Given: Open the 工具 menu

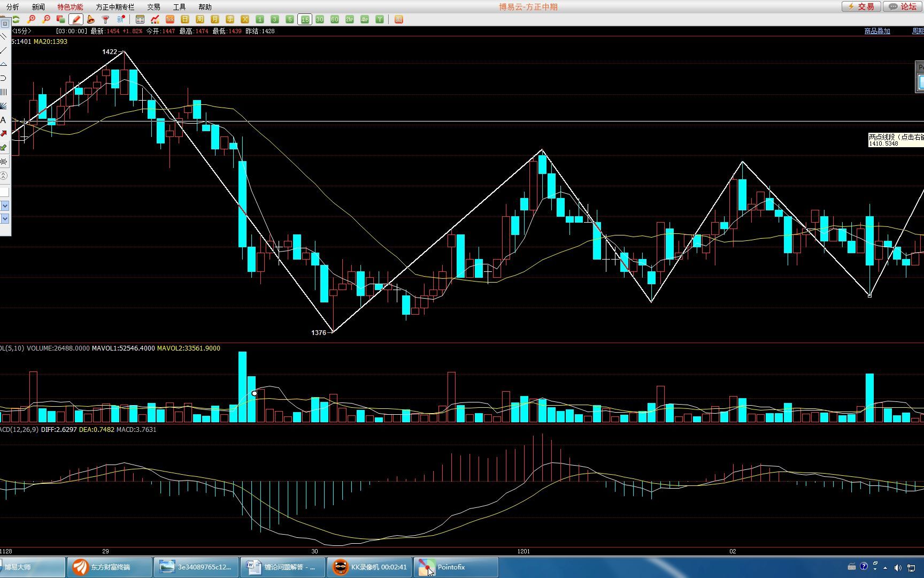Looking at the screenshot, I should (179, 7).
